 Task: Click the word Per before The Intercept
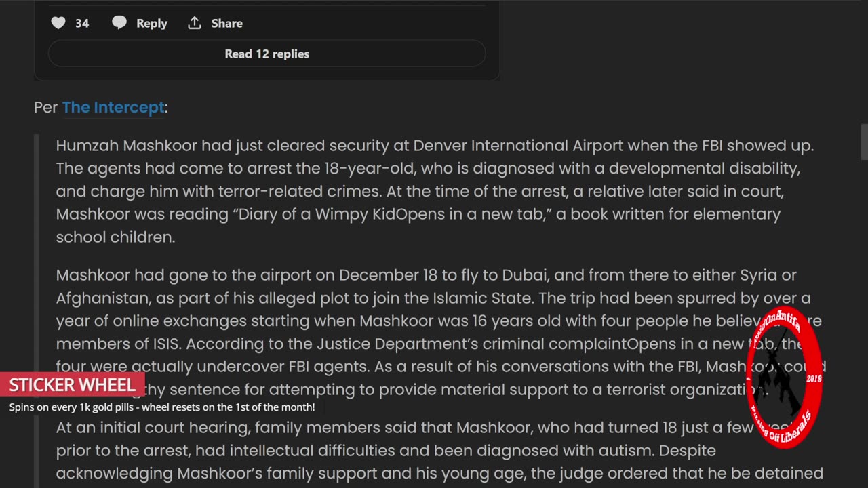tap(45, 107)
